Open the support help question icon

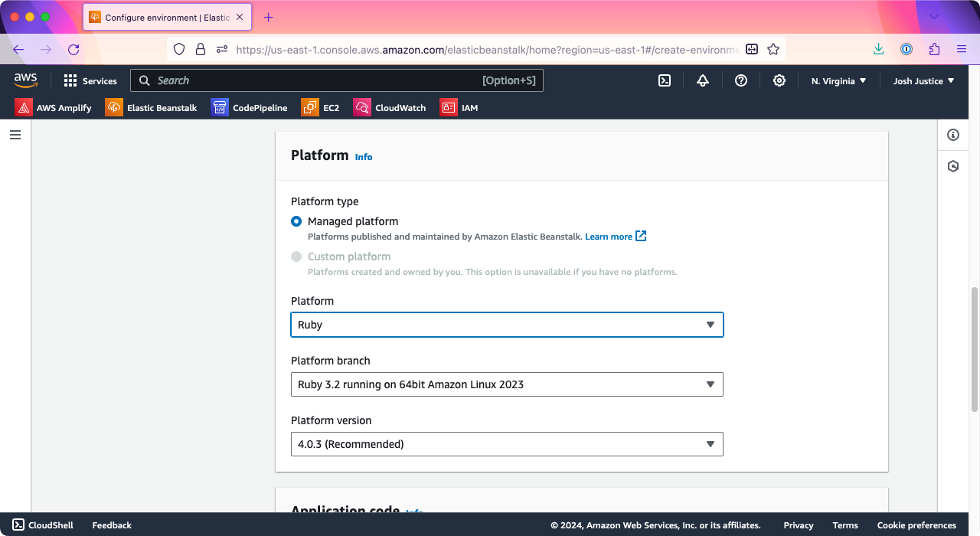pos(741,80)
